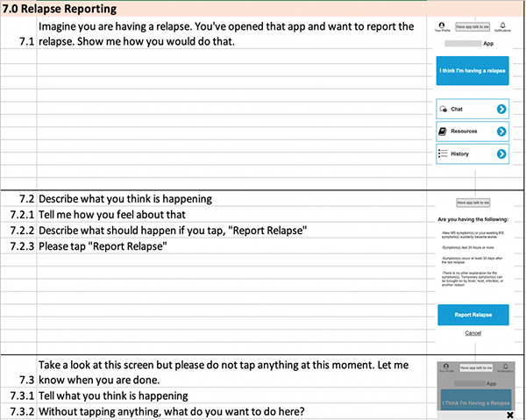Click the Resources book icon
The height and width of the screenshot is (420, 526).
point(443,132)
